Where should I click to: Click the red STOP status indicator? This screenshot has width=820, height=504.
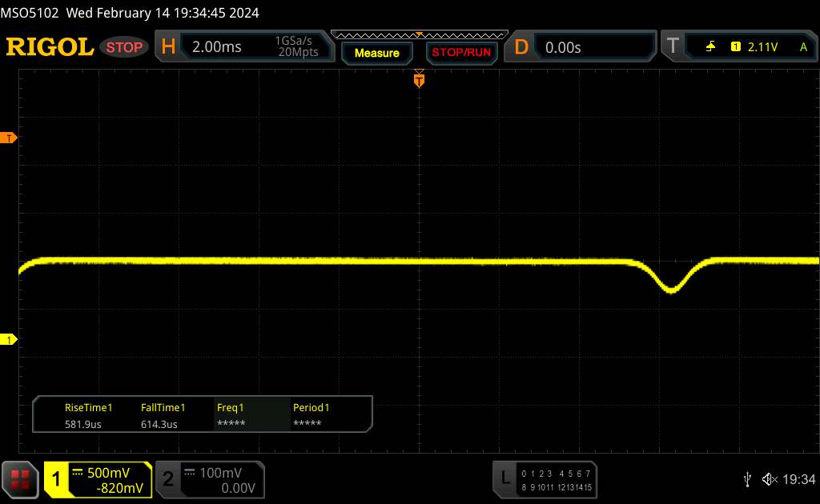pyautogui.click(x=124, y=47)
